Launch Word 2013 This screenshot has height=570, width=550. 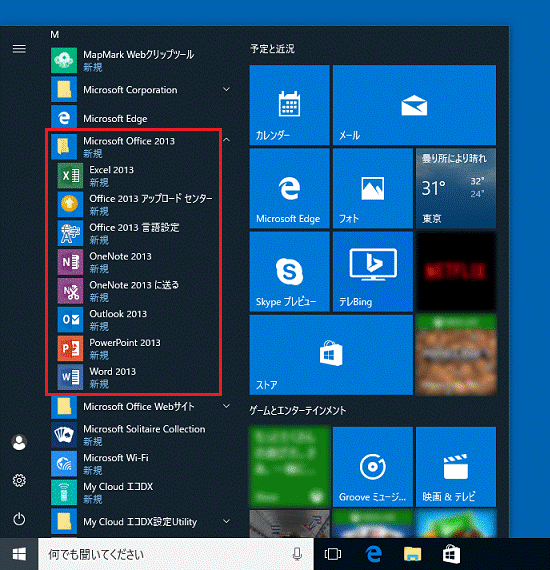tap(138, 377)
